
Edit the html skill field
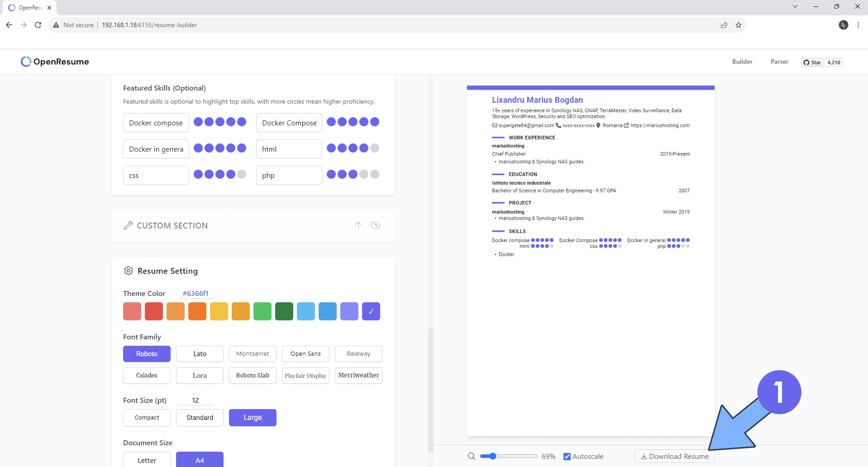pyautogui.click(x=289, y=149)
